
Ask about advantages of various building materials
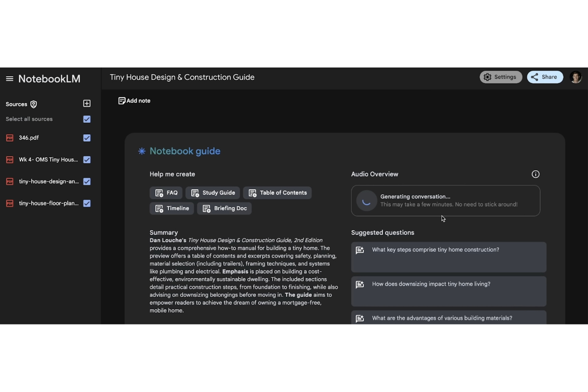(x=449, y=318)
